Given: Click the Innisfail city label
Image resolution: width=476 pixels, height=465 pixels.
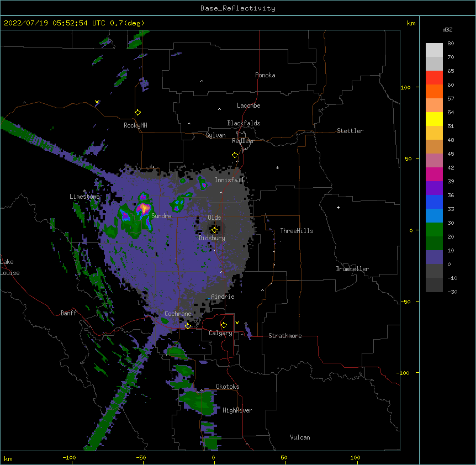Looking at the screenshot, I should pyautogui.click(x=229, y=180).
